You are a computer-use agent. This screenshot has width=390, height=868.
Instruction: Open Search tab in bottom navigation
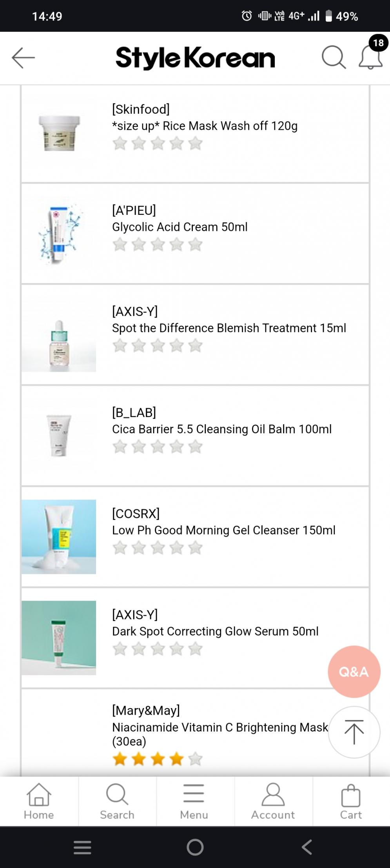[117, 801]
